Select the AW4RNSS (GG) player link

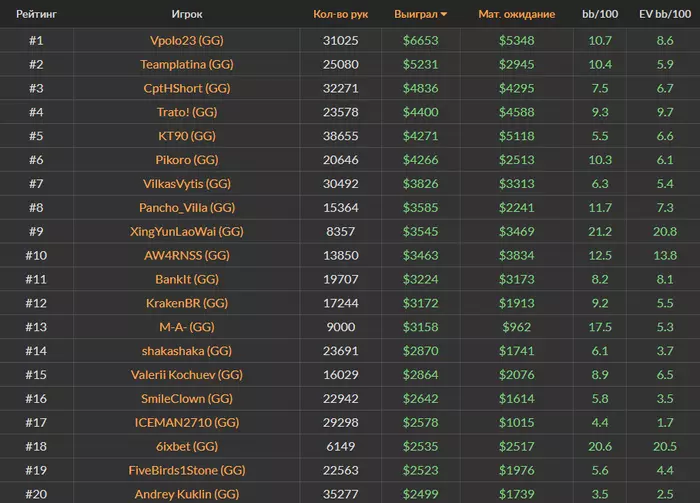187,256
